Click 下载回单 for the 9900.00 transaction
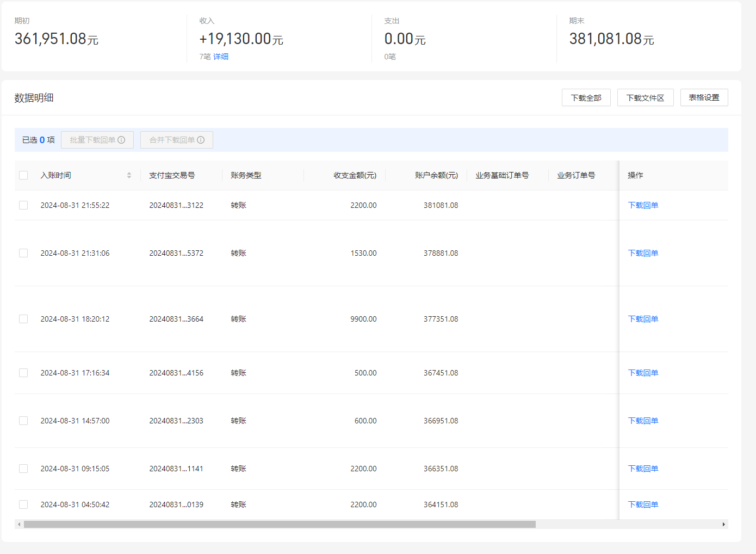Screen dimensions: 756x554 (x=643, y=319)
